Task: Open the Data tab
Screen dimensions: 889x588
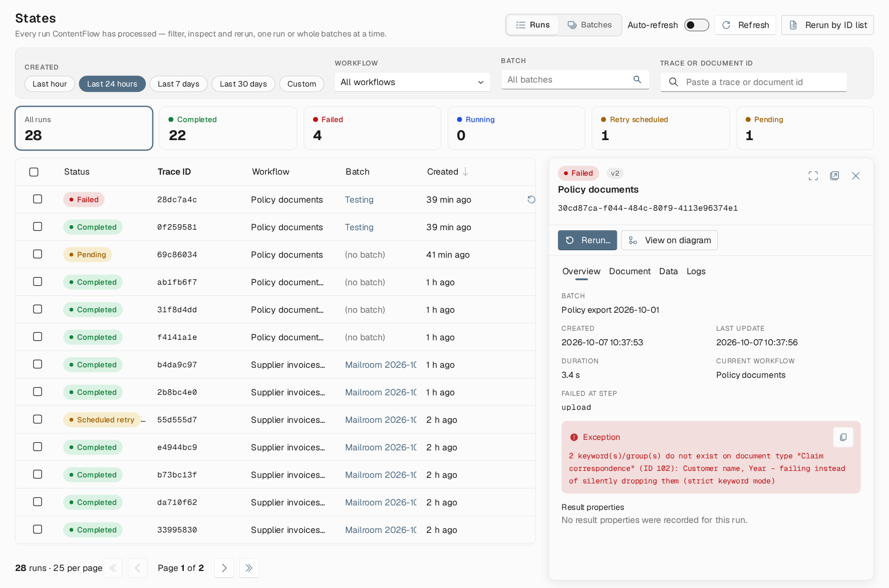Action: point(668,271)
